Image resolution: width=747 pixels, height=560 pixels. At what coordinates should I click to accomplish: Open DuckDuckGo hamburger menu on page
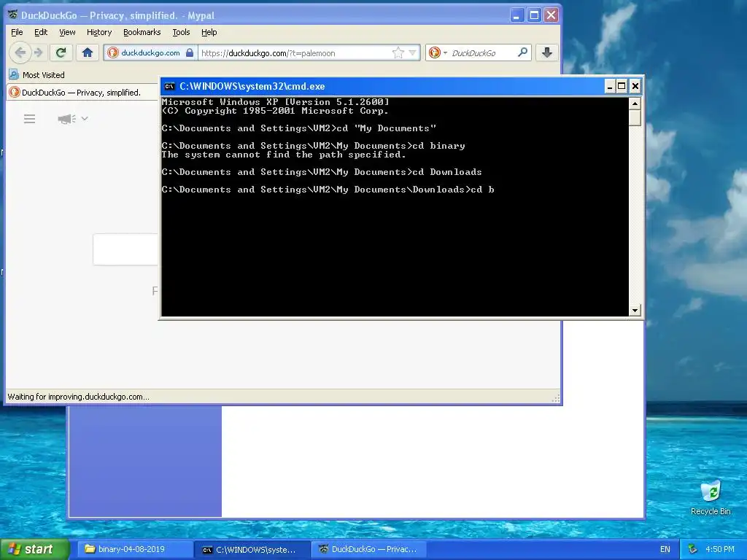(x=29, y=119)
